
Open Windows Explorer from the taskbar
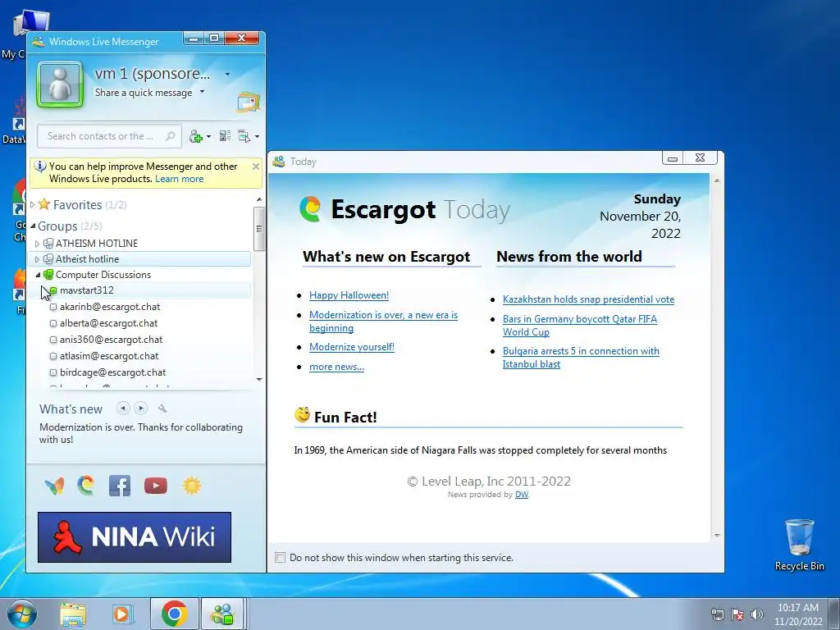73,614
